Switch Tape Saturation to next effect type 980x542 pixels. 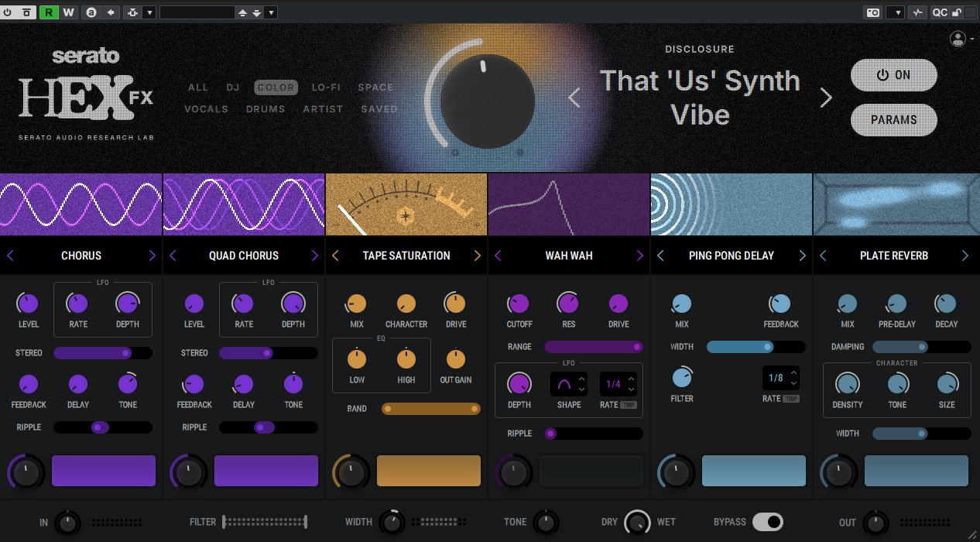(477, 256)
